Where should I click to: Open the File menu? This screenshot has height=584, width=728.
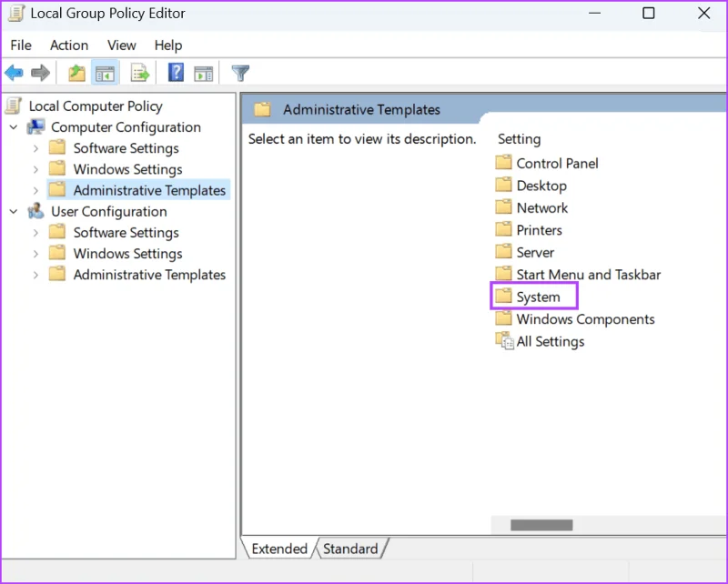click(21, 45)
